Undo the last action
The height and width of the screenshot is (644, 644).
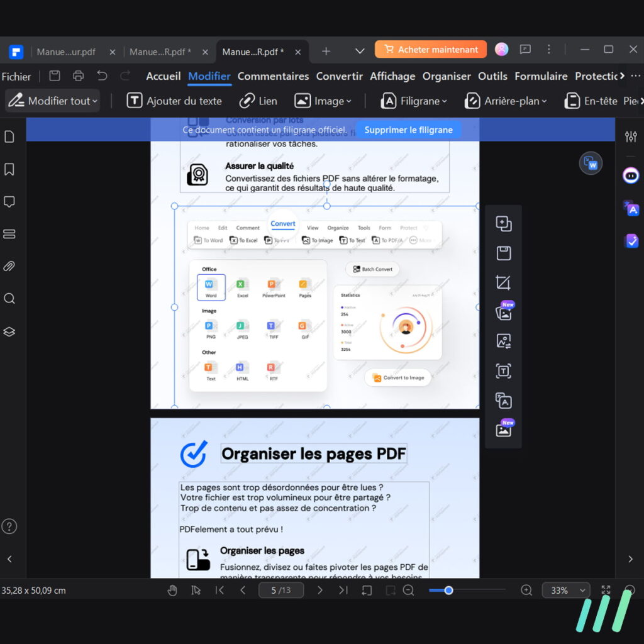coord(102,76)
